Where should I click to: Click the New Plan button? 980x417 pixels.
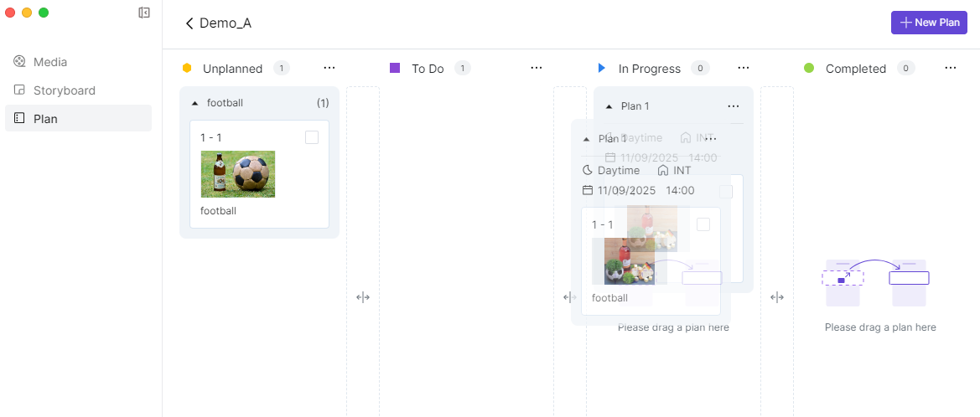[x=929, y=23]
